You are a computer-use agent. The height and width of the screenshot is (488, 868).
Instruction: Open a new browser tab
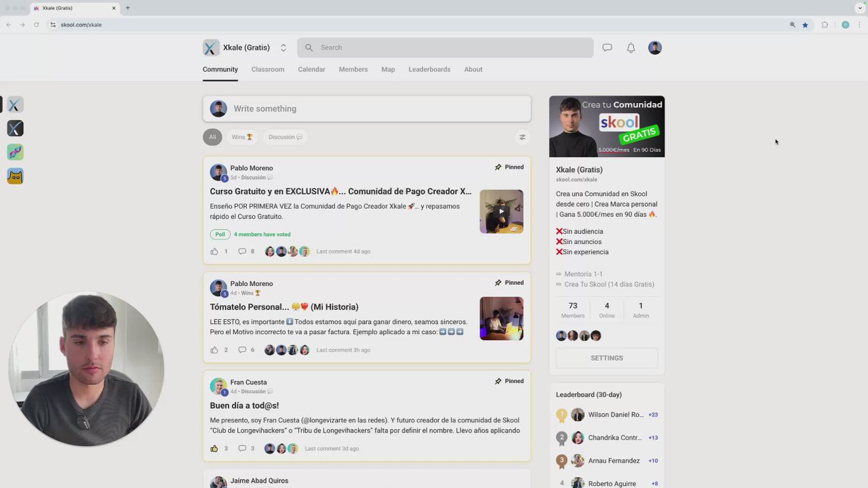click(127, 8)
